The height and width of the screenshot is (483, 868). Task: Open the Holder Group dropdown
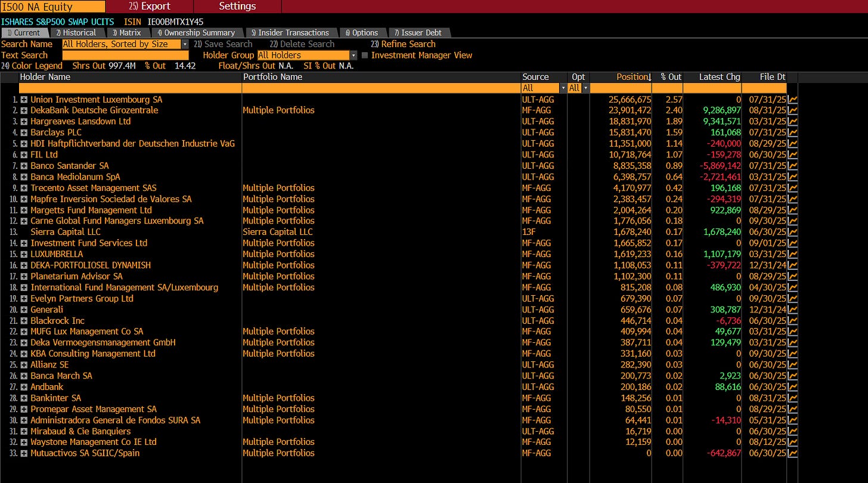354,55
